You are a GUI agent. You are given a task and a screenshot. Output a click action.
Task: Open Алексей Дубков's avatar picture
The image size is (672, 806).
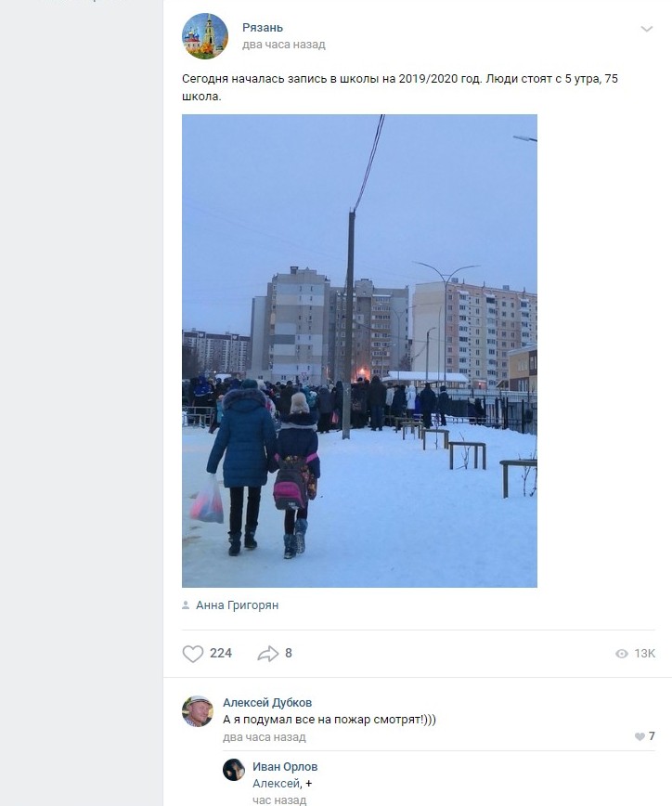[x=198, y=711]
